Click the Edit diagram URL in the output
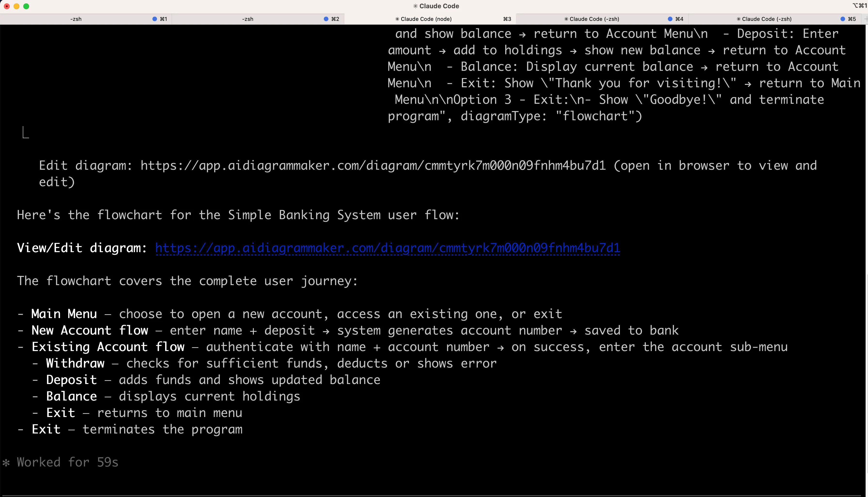This screenshot has height=497, width=868. click(x=372, y=165)
